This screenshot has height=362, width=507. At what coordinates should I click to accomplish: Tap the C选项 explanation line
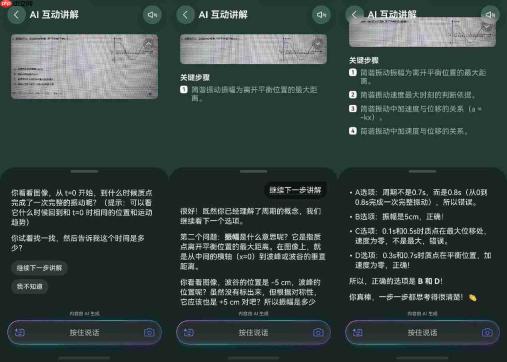(418, 236)
